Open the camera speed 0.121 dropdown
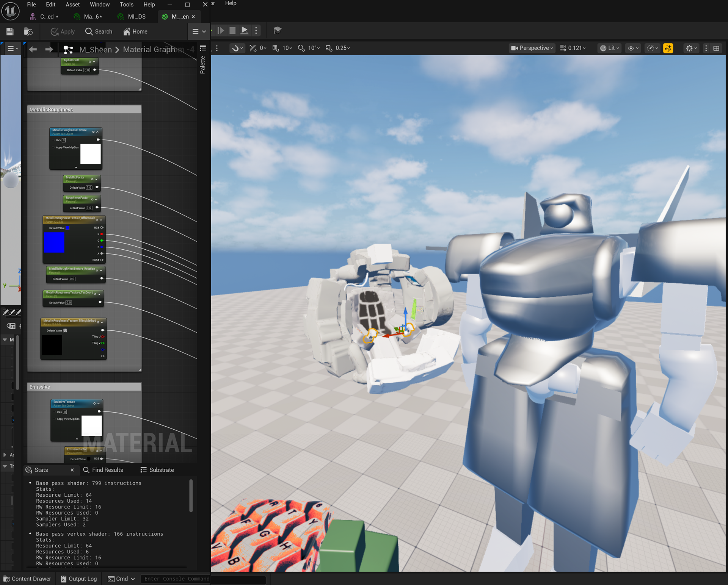This screenshot has width=728, height=585. click(573, 48)
